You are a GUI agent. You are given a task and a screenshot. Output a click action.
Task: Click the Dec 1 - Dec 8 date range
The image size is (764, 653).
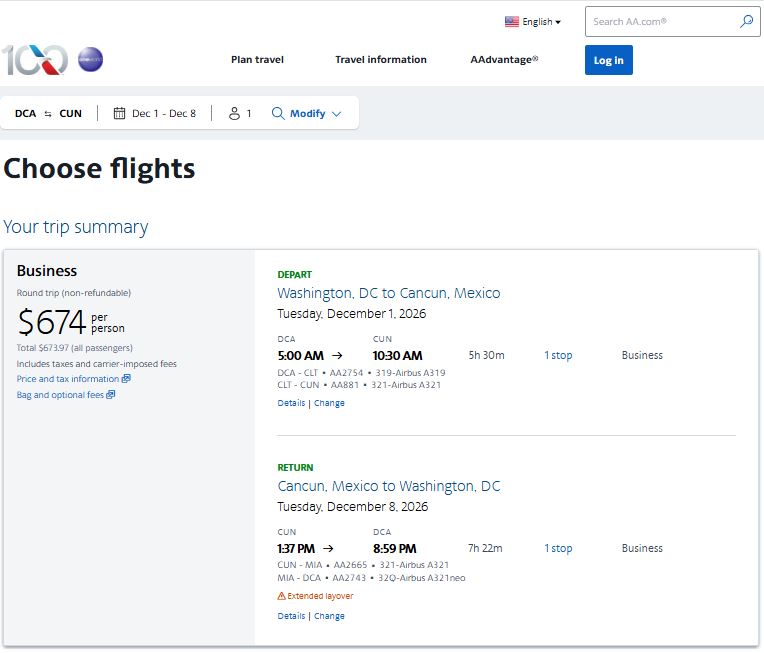(x=164, y=114)
